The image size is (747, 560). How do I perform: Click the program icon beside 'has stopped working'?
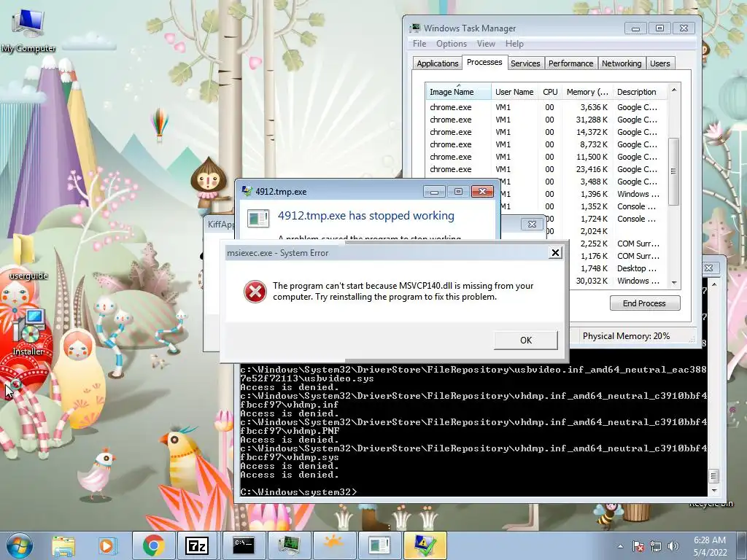click(258, 218)
